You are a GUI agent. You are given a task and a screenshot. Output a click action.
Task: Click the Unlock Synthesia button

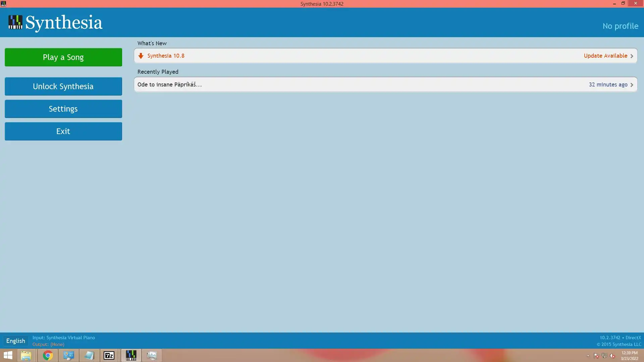tap(63, 86)
